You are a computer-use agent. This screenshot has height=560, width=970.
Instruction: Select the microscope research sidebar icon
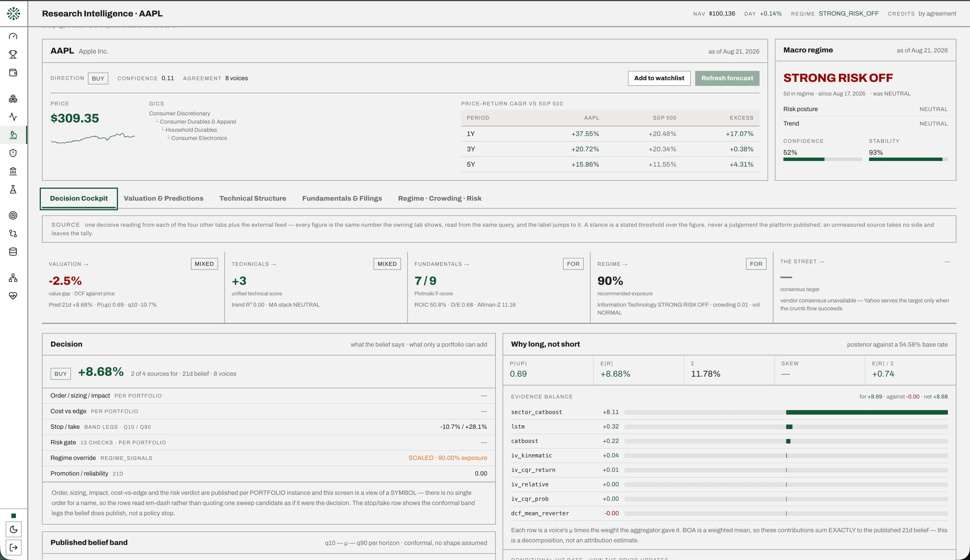[13, 135]
